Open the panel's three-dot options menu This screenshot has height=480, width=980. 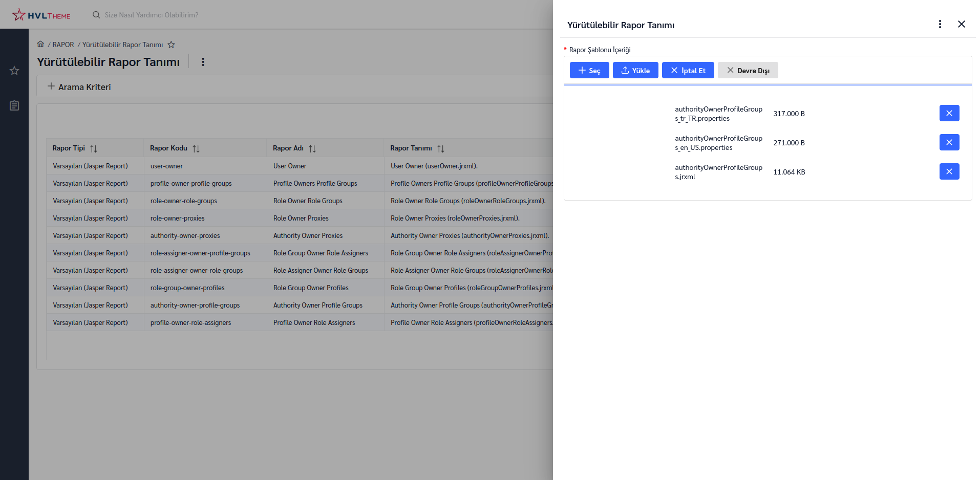click(x=940, y=24)
